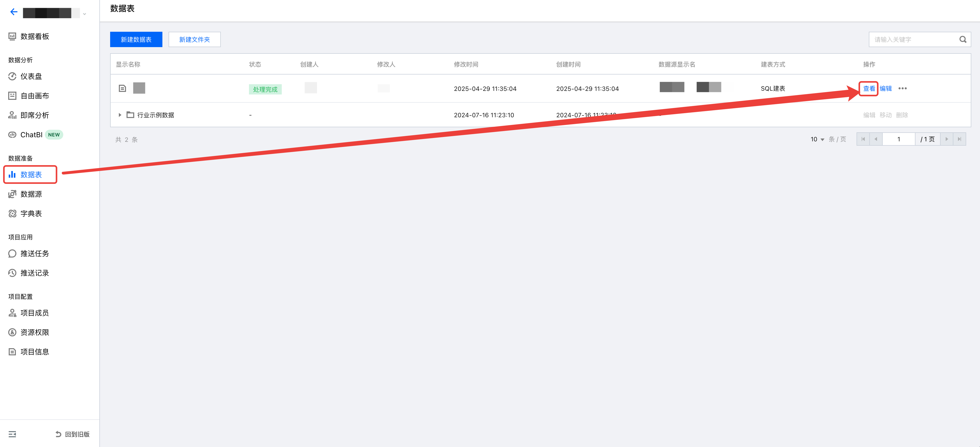Click the 数据源 sidebar icon
980x447 pixels.
(x=12, y=194)
